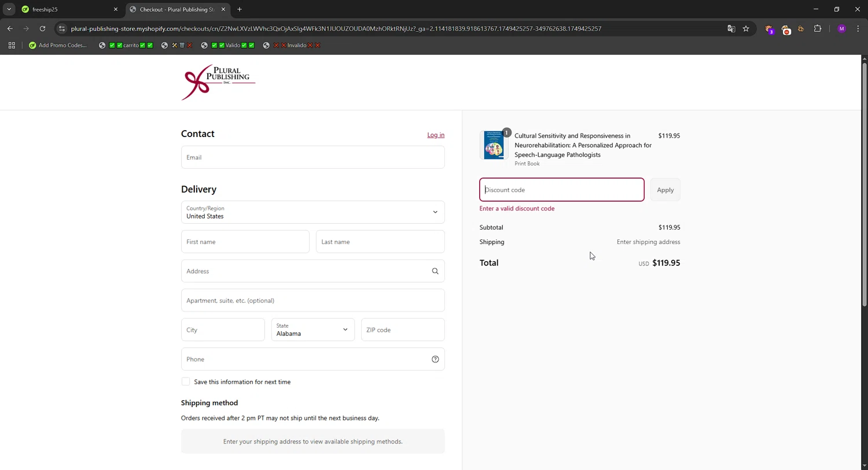Open extension with red blocked badge
Screen dimensions: 868x470
point(786,29)
